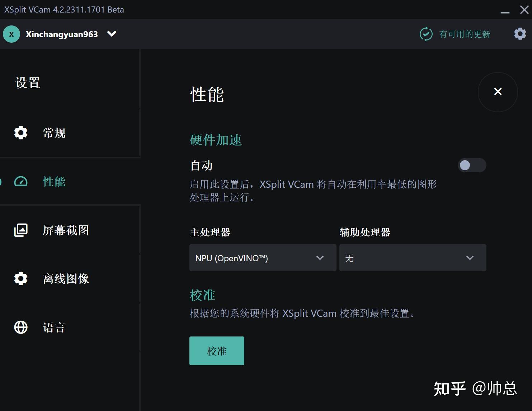Click the 设置 heading in sidebar
The image size is (532, 411).
[x=28, y=83]
